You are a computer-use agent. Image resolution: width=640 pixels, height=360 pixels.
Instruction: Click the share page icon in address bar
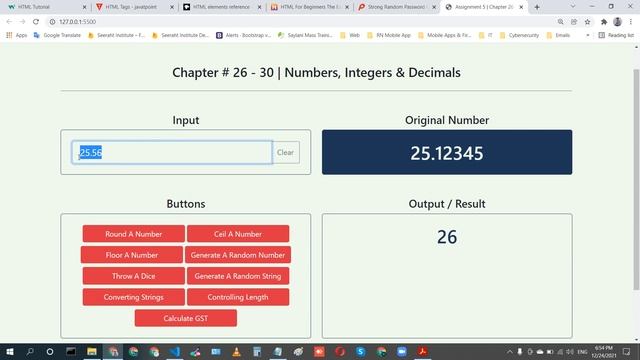tap(574, 22)
